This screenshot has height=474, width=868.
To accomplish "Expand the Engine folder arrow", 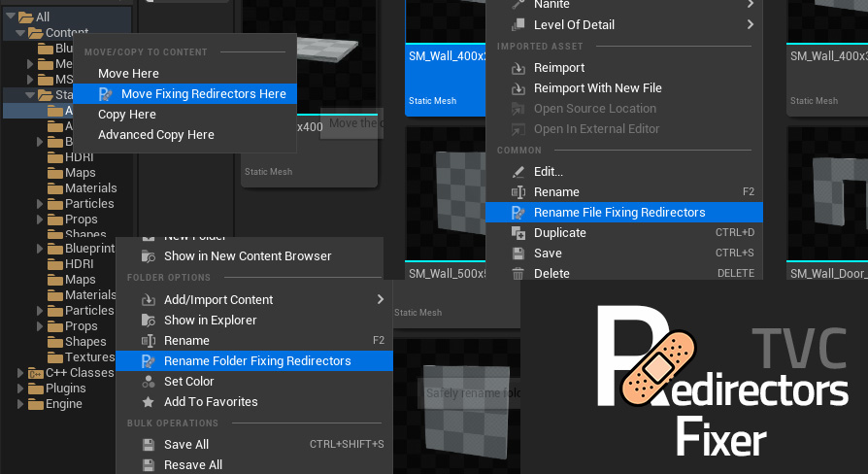I will tap(20, 404).
